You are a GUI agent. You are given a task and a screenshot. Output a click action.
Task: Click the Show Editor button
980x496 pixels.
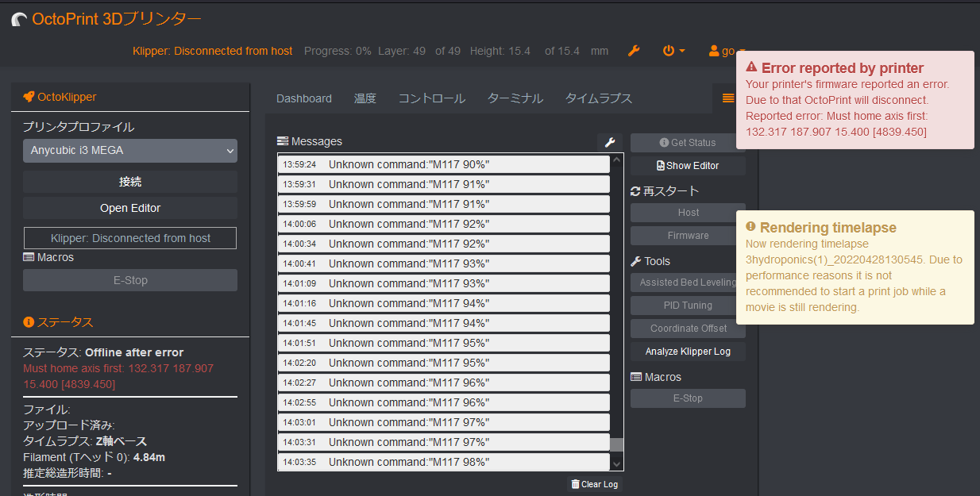688,166
